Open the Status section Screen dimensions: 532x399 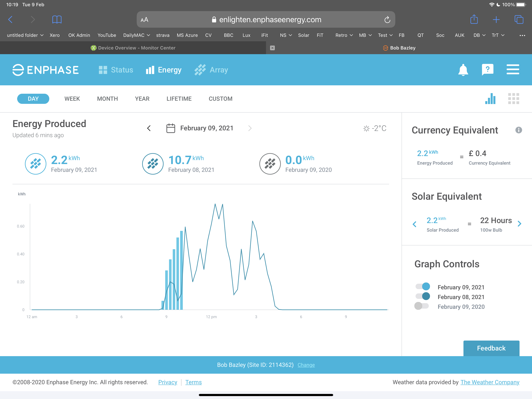point(116,70)
